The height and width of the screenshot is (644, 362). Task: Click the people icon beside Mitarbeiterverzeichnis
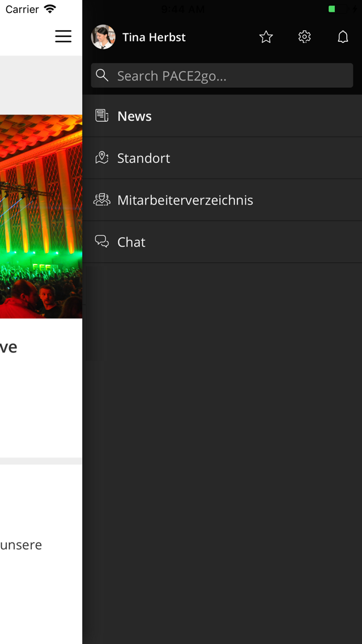click(102, 200)
